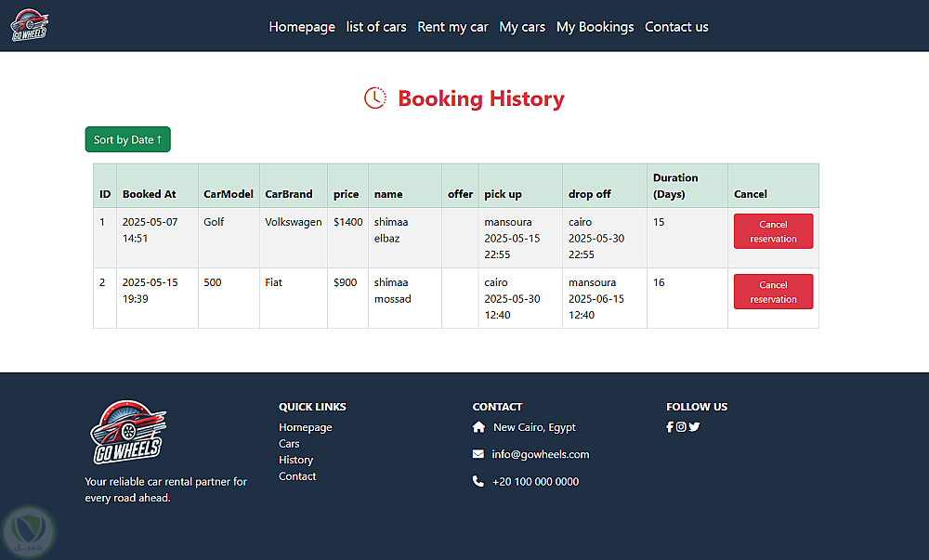
Task: Click the Booked At column header
Action: coord(149,194)
